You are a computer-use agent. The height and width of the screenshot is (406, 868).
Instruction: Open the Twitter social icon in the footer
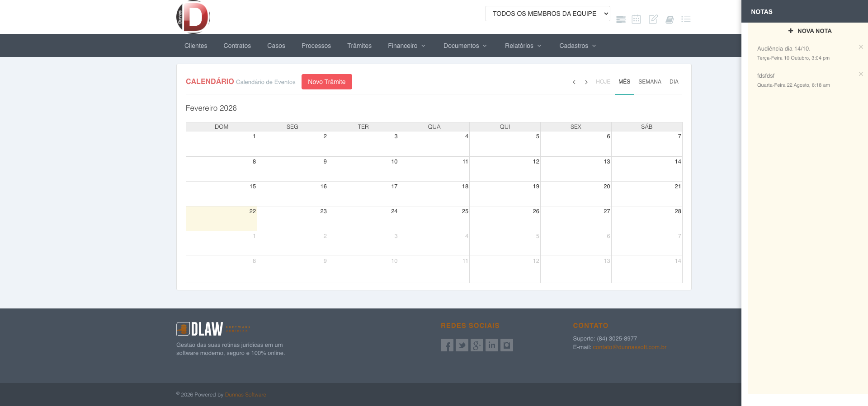point(462,345)
